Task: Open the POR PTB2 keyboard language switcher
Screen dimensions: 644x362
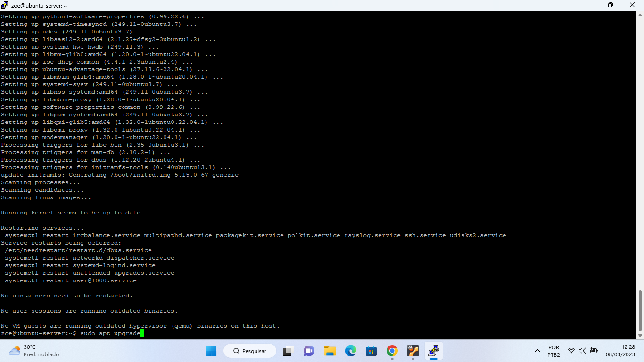Action: [554, 351]
